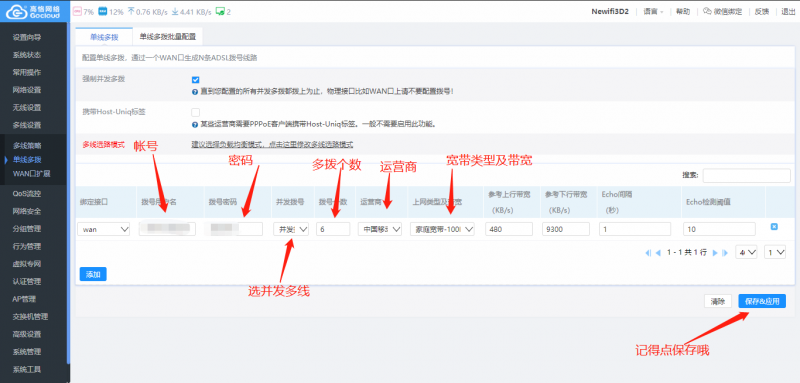Open 设置向导 in sidebar
The width and height of the screenshot is (800, 383).
pyautogui.click(x=27, y=37)
